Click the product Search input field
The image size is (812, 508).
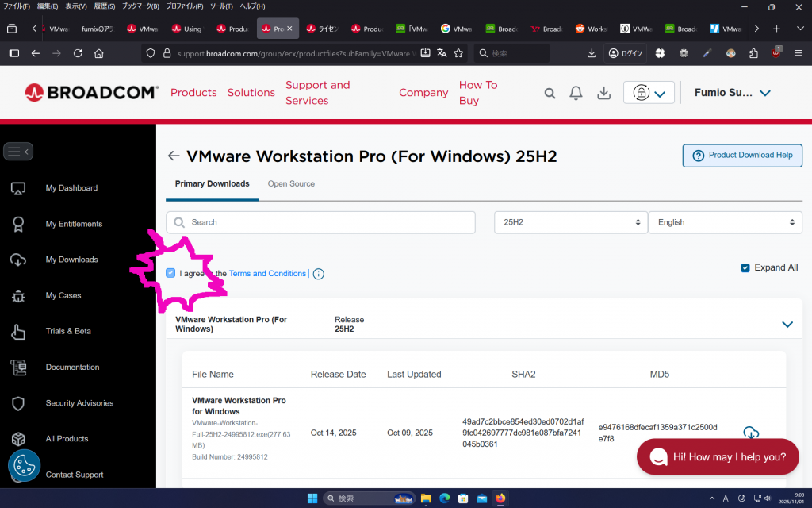(x=320, y=222)
